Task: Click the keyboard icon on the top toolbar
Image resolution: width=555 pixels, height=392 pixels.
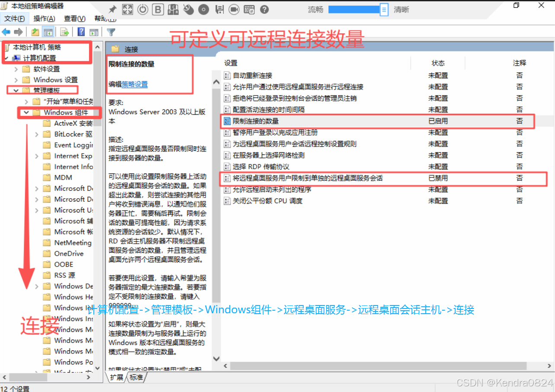Action: [249, 9]
